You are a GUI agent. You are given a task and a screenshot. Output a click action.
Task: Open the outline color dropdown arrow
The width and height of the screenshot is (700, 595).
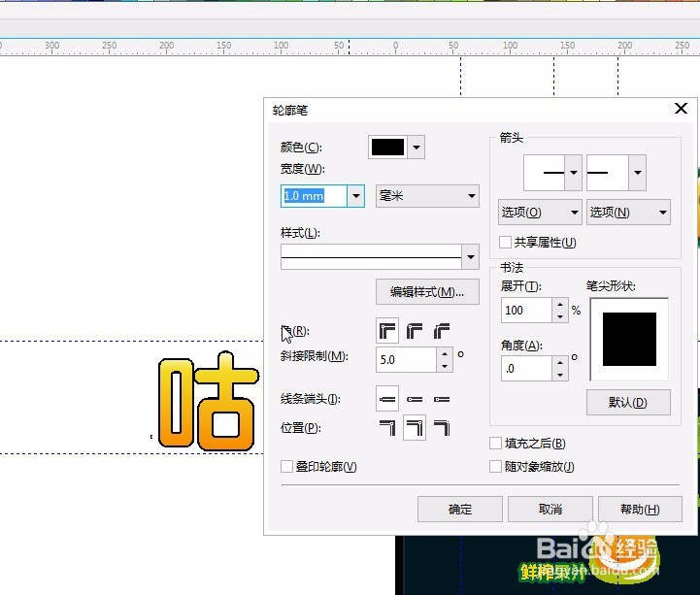pyautogui.click(x=417, y=147)
